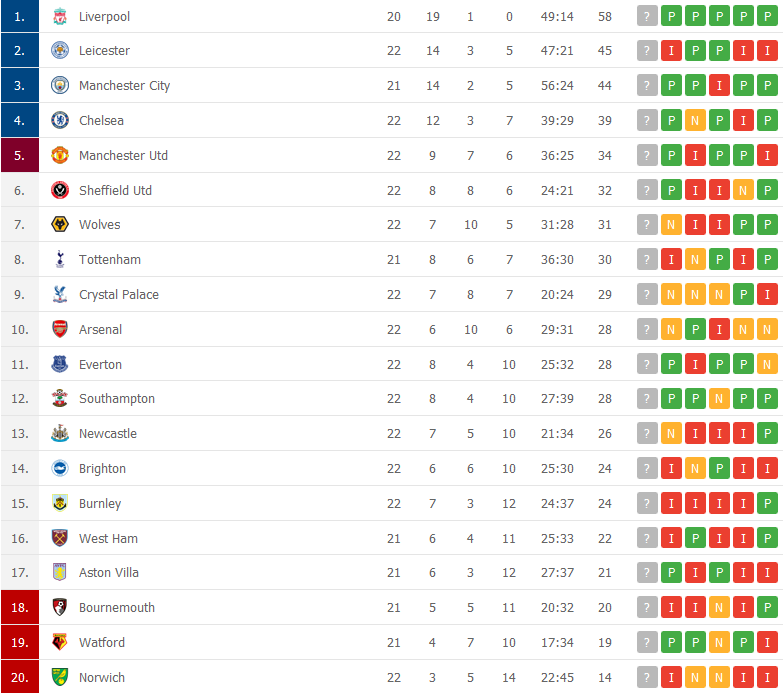783x693 pixels.
Task: Click Liverpool's gray question mark form box
Action: [x=648, y=17]
